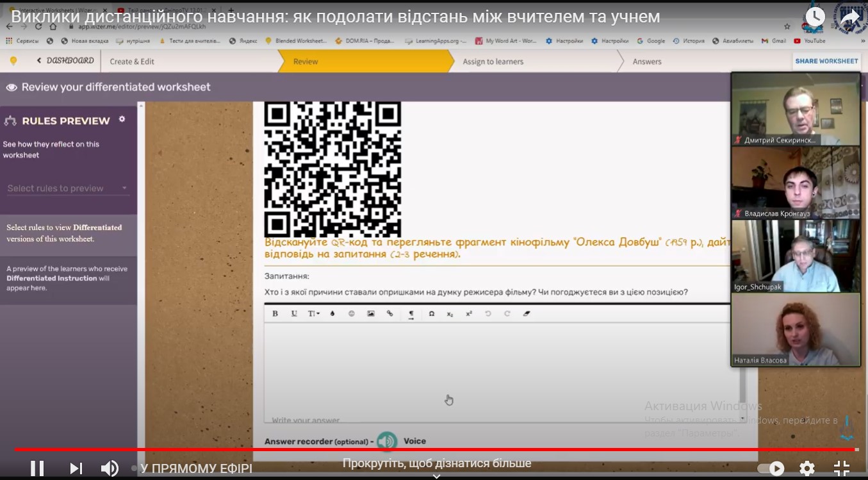Viewport: 868px width, 480px height.
Task: Insert special character with Omega icon
Action: [x=432, y=313]
